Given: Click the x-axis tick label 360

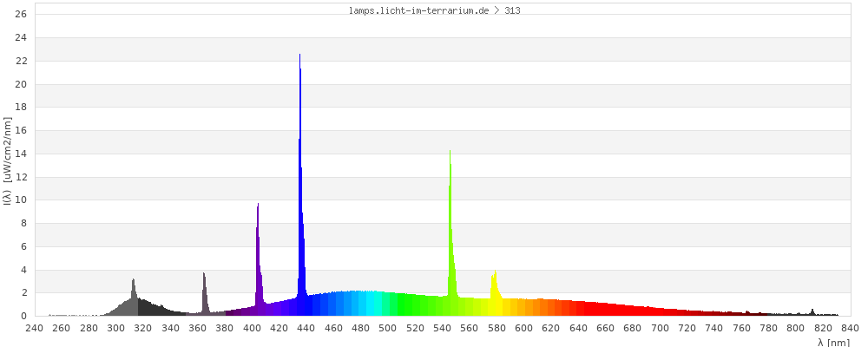Looking at the screenshot, I should pos(197,328).
